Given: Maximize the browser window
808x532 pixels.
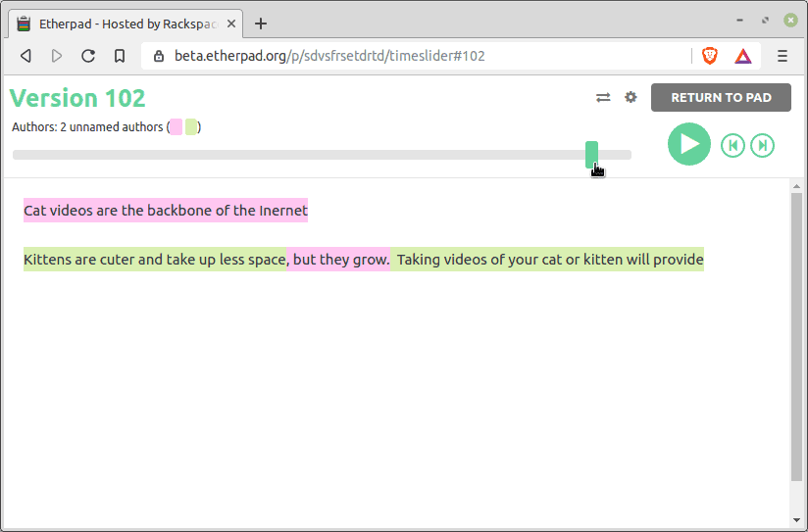Looking at the screenshot, I should tap(765, 21).
